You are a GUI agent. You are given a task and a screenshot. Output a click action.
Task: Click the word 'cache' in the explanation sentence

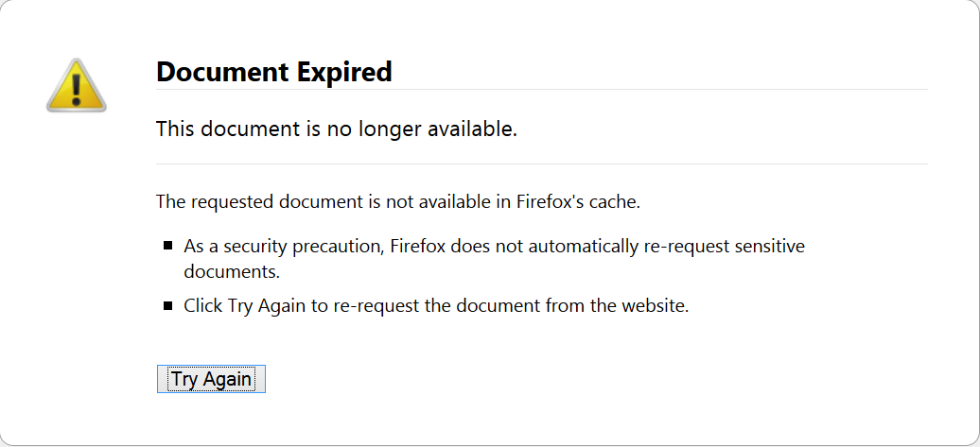pyautogui.click(x=617, y=203)
